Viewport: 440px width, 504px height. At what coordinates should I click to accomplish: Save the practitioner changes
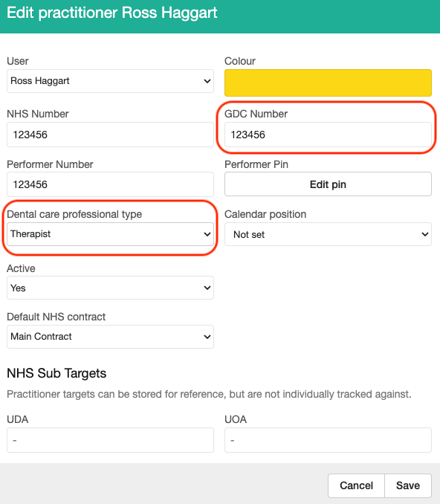(408, 485)
